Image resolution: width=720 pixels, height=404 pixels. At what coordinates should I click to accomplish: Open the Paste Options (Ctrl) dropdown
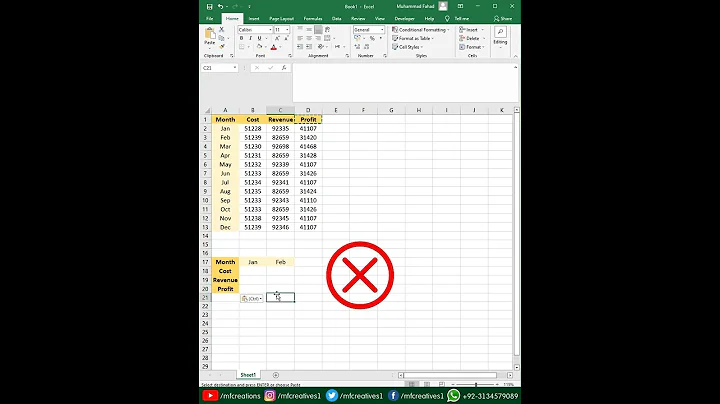click(x=252, y=298)
